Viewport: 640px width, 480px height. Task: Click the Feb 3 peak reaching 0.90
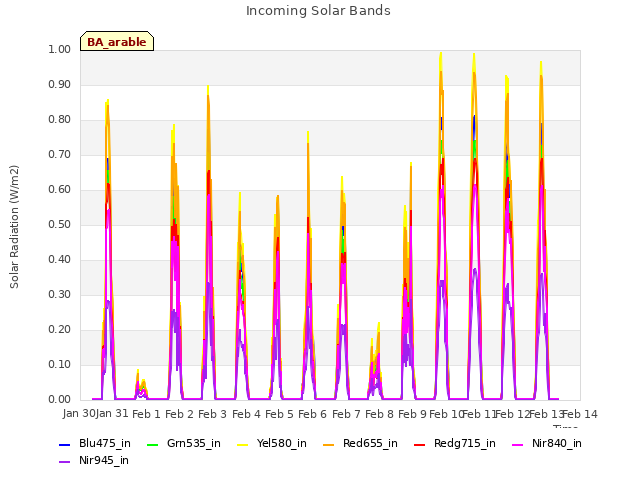click(x=208, y=87)
